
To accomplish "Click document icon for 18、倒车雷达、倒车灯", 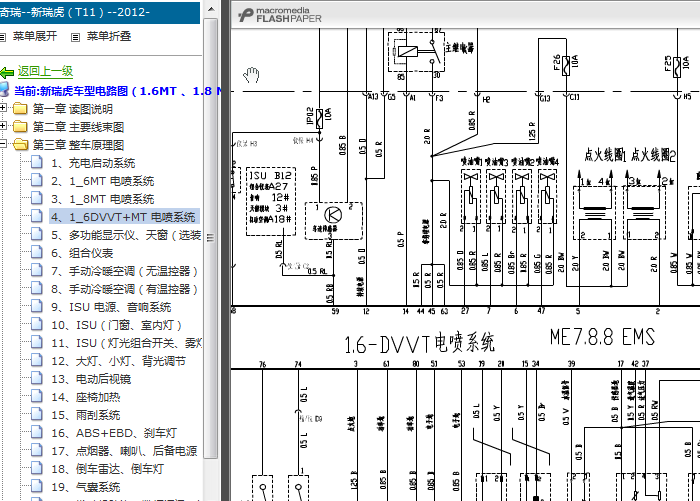I will (x=37, y=468).
